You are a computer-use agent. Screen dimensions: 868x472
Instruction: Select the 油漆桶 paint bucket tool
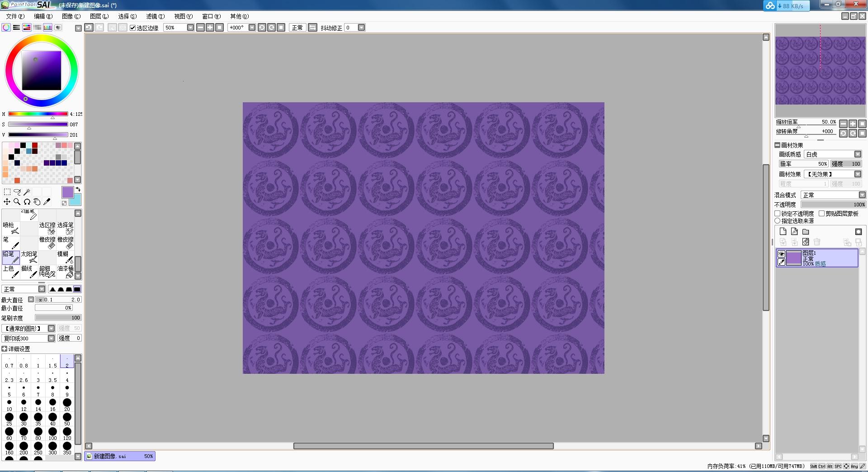coord(66,272)
